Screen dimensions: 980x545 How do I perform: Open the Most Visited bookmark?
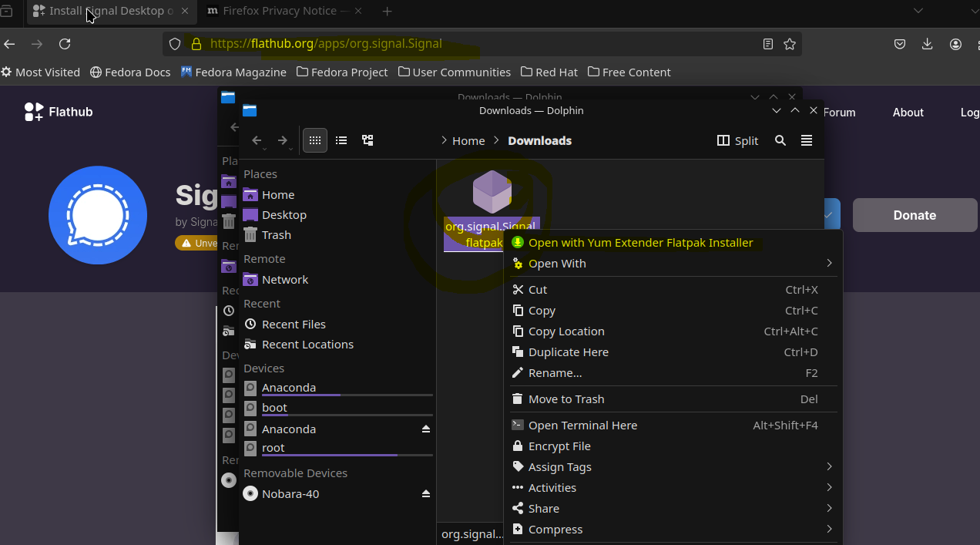[x=41, y=72]
